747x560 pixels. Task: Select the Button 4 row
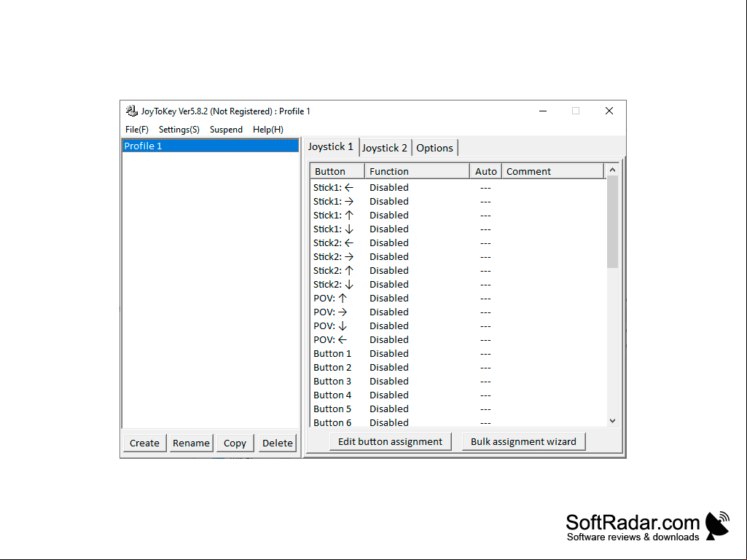coord(458,395)
